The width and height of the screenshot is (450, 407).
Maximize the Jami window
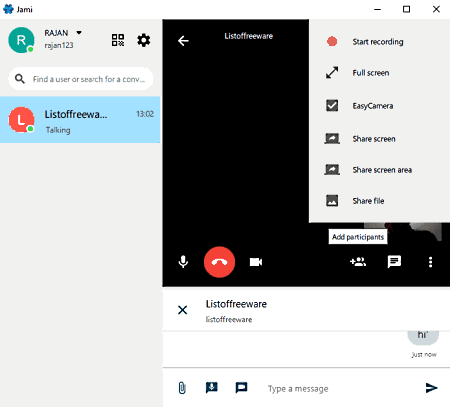[x=406, y=9]
